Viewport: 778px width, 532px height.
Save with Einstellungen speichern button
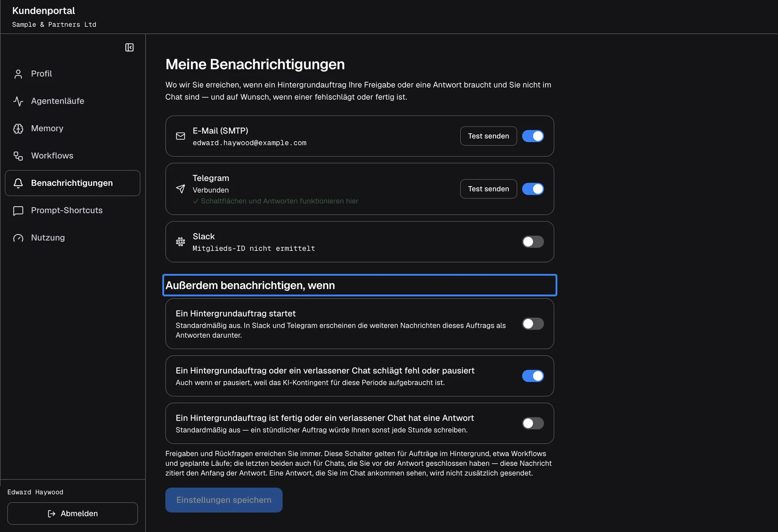pos(224,500)
